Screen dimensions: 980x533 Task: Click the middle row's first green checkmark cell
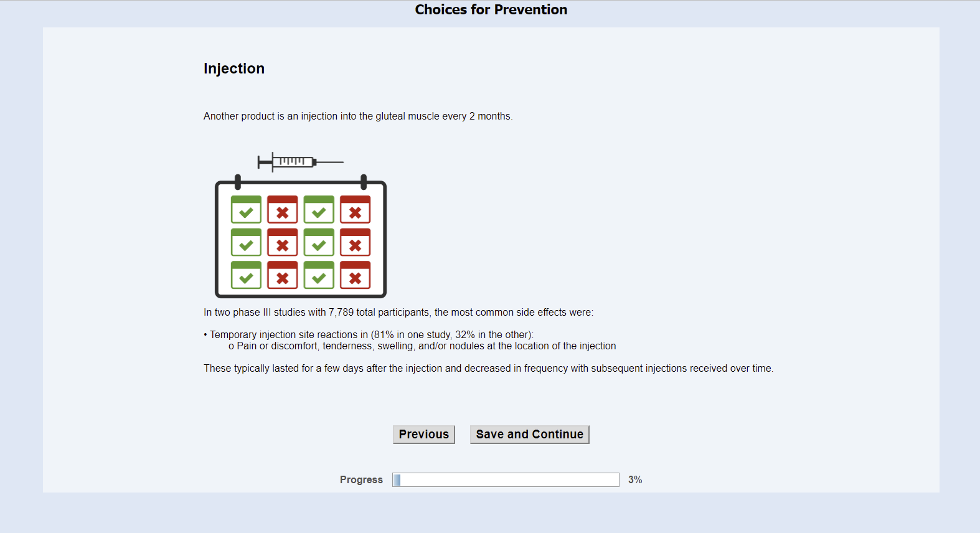pyautogui.click(x=246, y=243)
